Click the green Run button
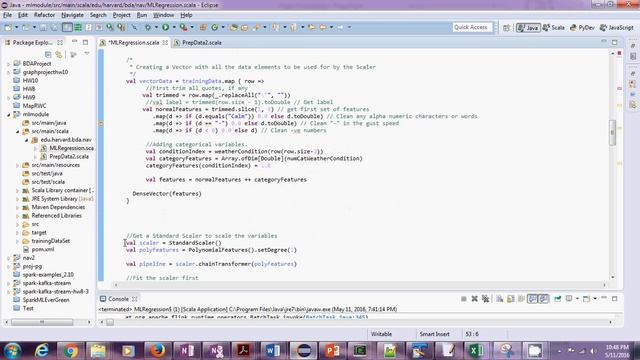Screen dimensions: 640x360 tap(165, 27)
